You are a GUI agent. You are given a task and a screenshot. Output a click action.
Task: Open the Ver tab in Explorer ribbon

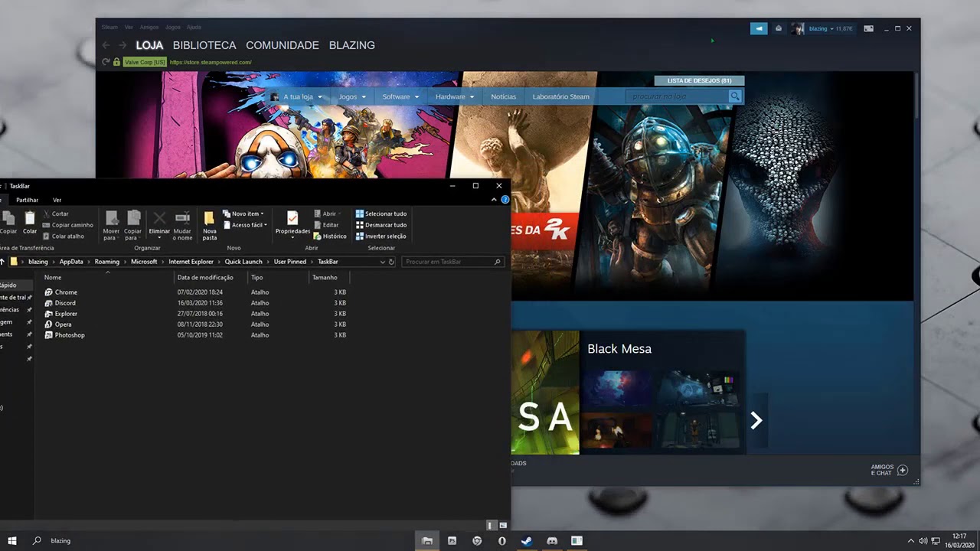tap(57, 200)
